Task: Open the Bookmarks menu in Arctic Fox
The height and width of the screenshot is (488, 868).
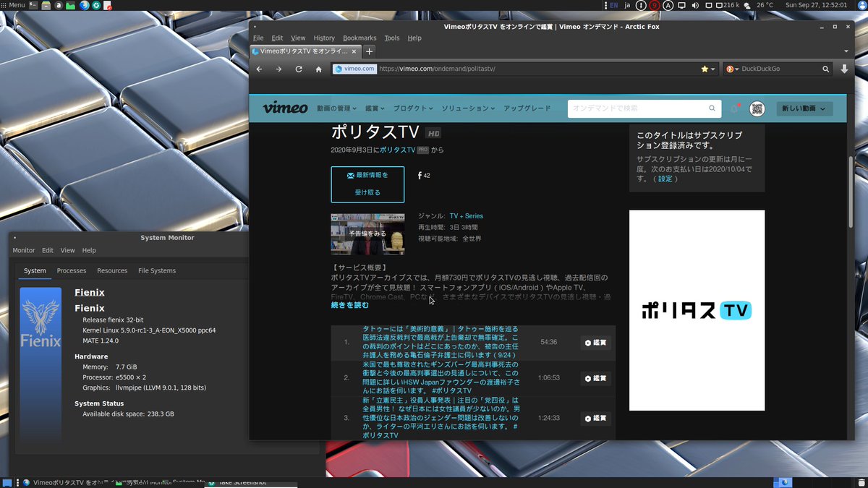Action: click(x=359, y=38)
